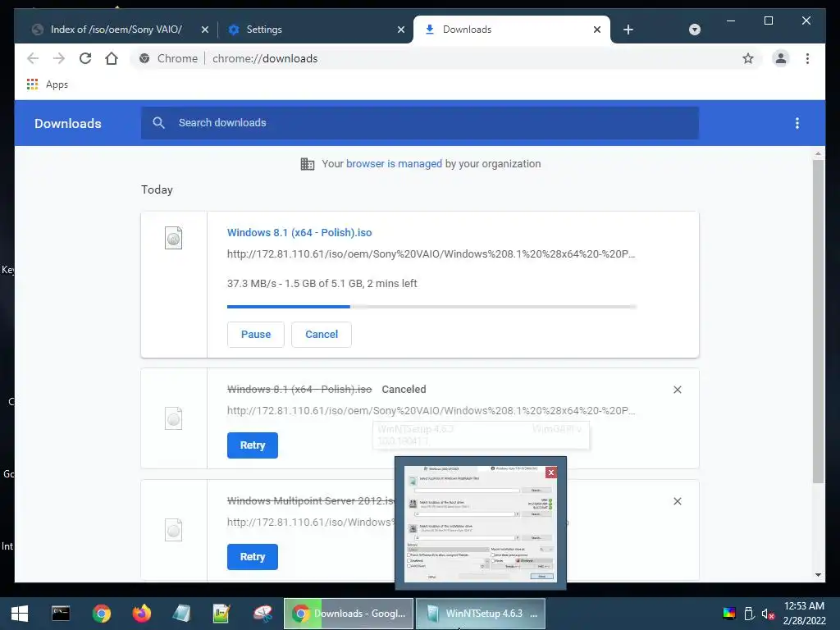Open the scissors snipping tool taskbar icon
The height and width of the screenshot is (630, 840).
[262, 614]
